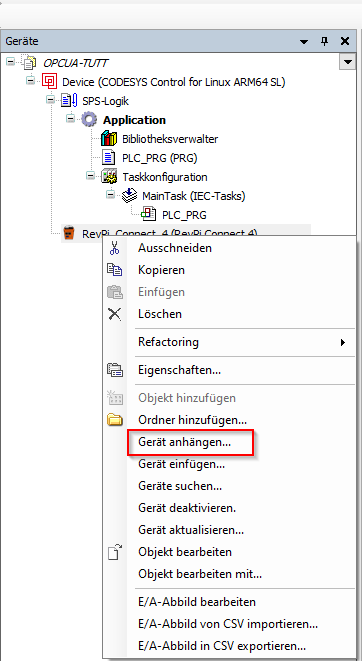Viewport: 362px width, 661px height.
Task: Select the Taskkonfiguration icon
Action: click(x=109, y=177)
